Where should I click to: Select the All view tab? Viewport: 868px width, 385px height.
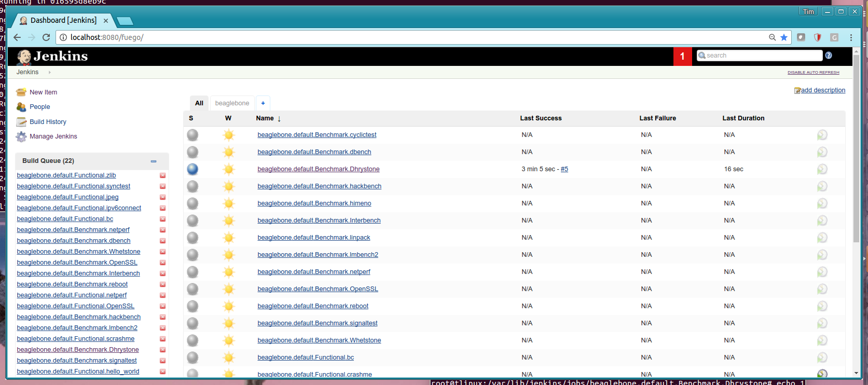pyautogui.click(x=199, y=103)
